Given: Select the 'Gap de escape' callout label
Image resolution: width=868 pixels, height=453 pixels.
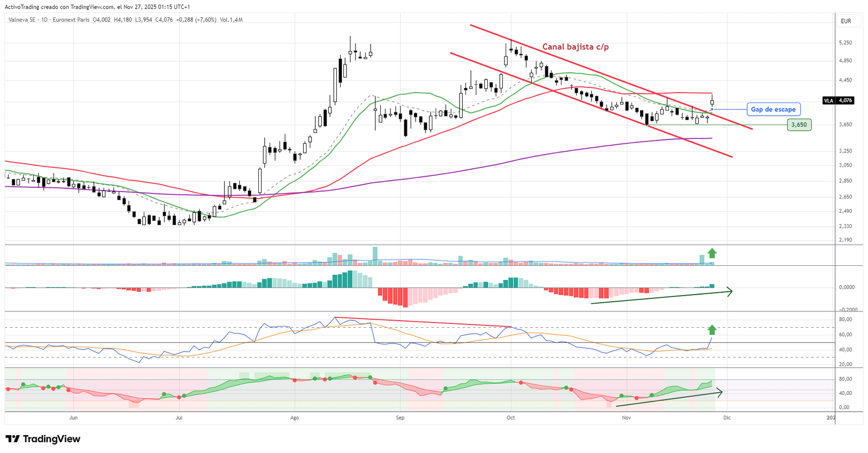Looking at the screenshot, I should tap(773, 110).
